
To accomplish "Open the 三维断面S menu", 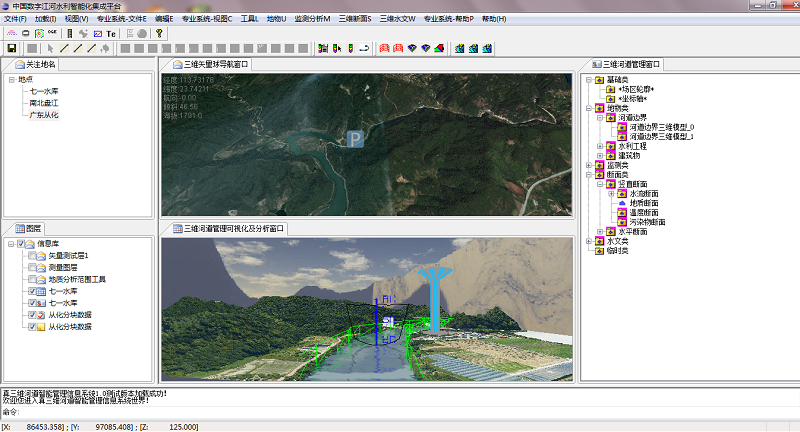I will [355, 19].
